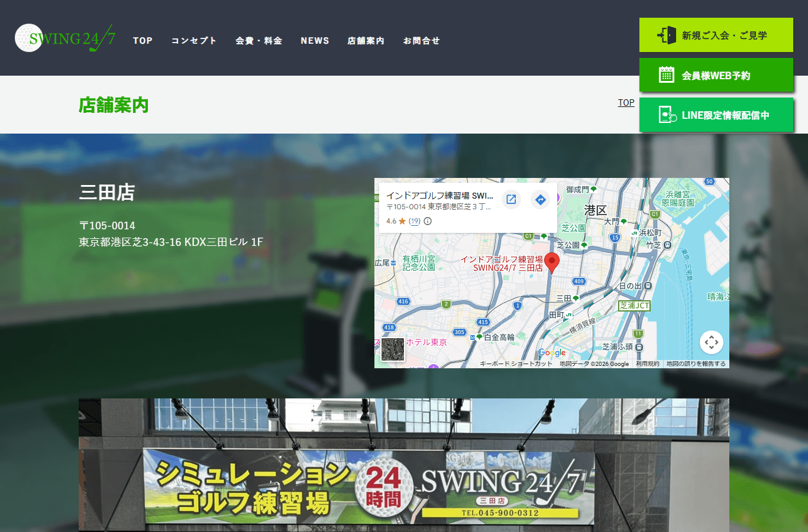Click the storefront signboard photo
Image resolution: width=808 pixels, height=532 pixels.
pyautogui.click(x=404, y=465)
